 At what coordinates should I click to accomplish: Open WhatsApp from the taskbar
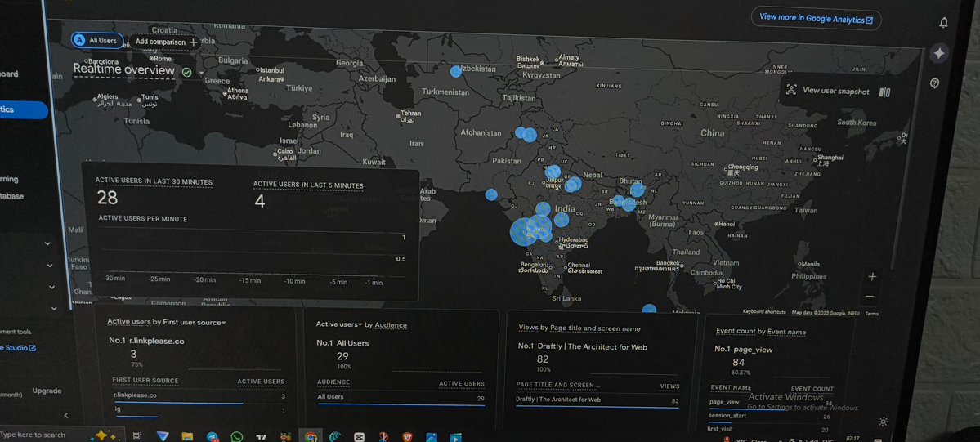pyautogui.click(x=236, y=437)
